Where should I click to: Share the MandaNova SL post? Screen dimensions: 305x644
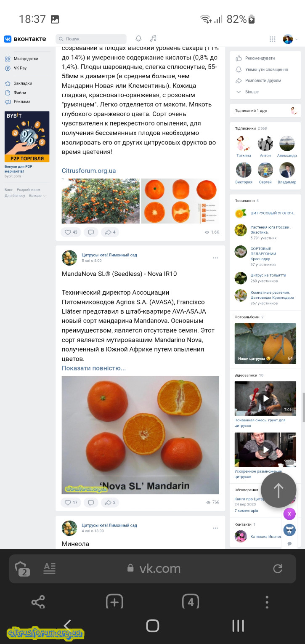pyautogui.click(x=110, y=502)
